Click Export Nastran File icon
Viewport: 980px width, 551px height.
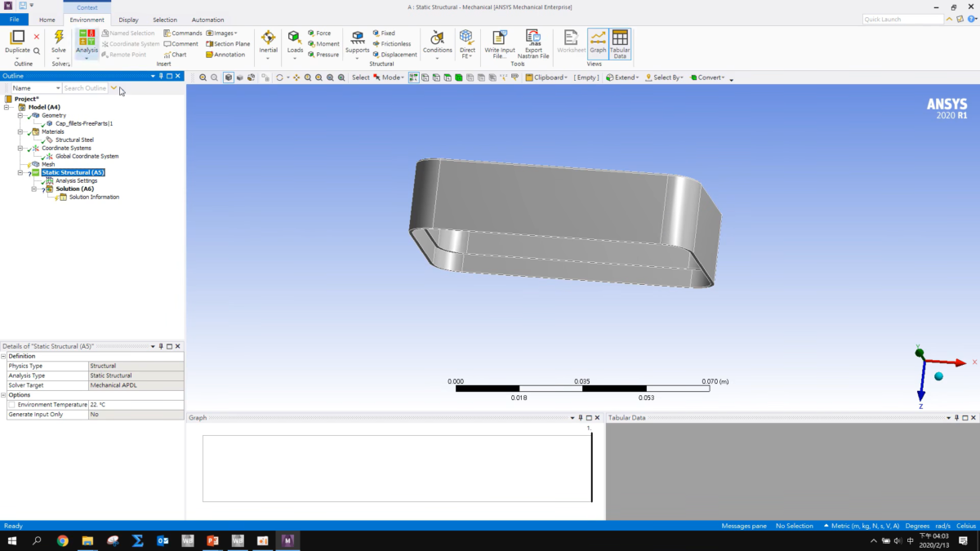[x=533, y=38]
